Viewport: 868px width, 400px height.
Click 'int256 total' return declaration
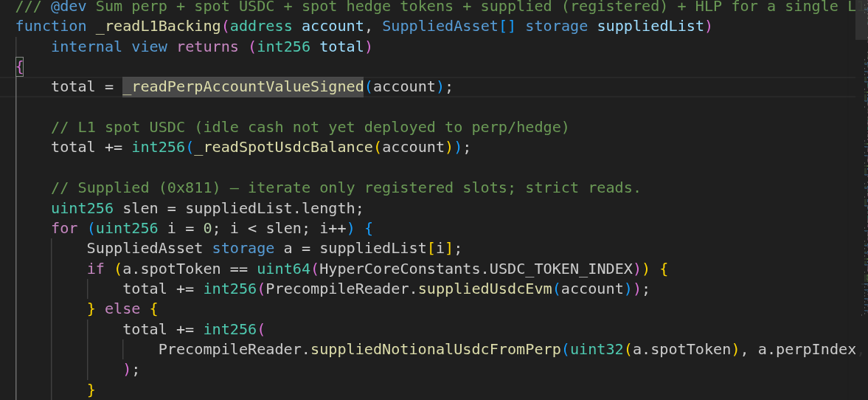pos(310,46)
